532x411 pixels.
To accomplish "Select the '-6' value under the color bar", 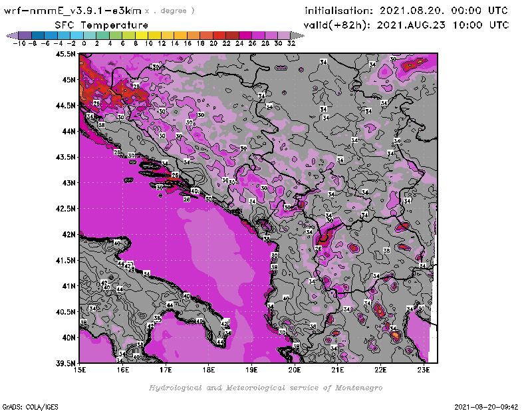I will [45, 43].
